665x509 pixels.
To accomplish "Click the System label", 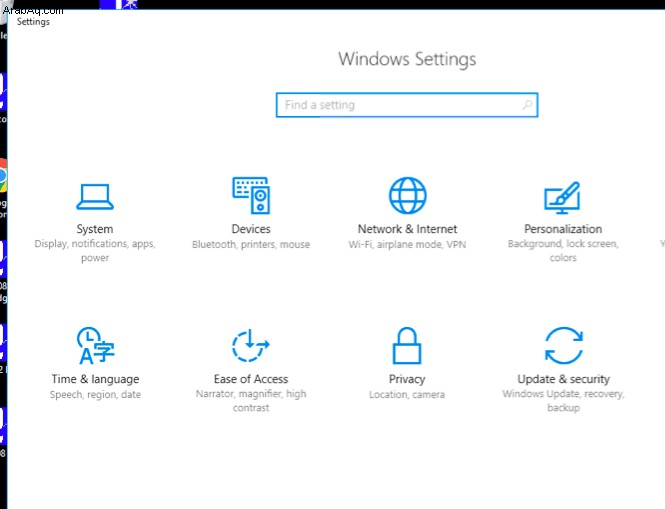I will [95, 229].
